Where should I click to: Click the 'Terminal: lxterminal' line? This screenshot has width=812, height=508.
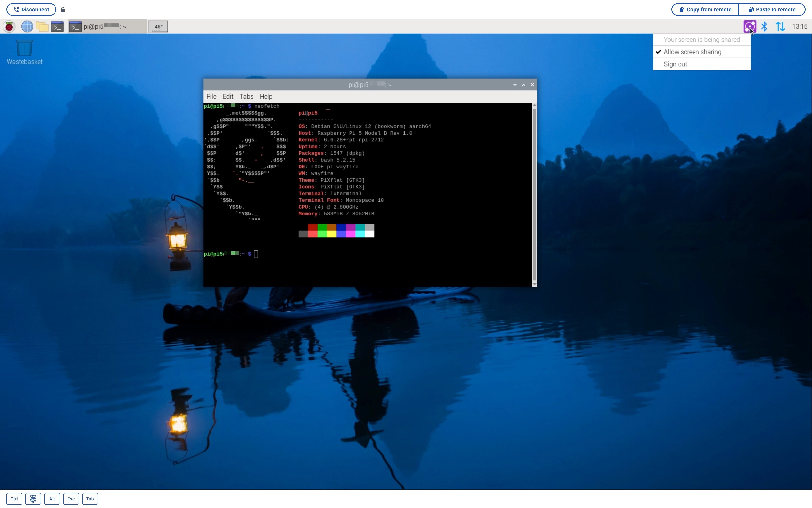click(330, 194)
